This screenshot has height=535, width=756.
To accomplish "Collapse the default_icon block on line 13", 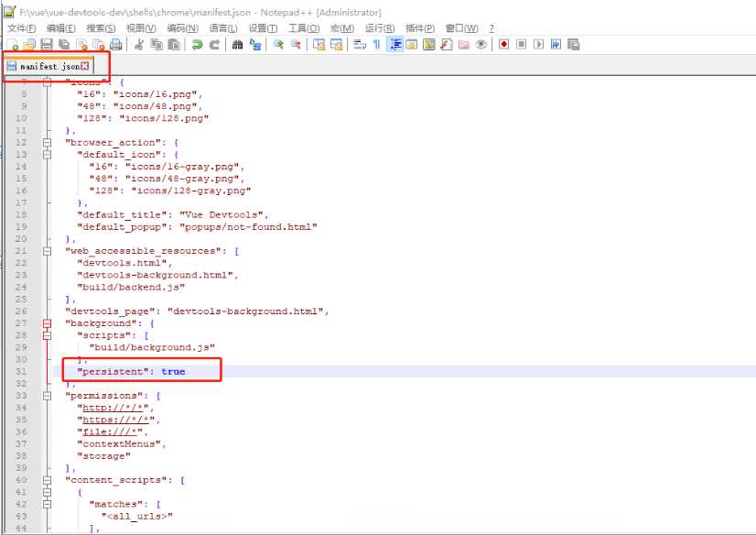I will pos(47,155).
